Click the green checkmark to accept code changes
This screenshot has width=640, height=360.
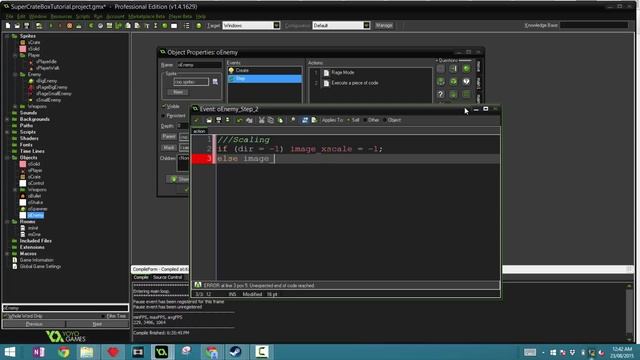point(196,120)
